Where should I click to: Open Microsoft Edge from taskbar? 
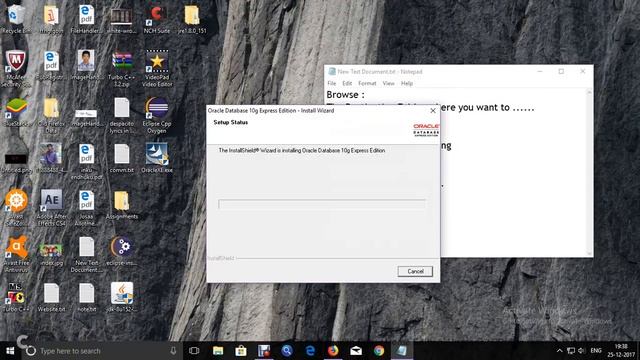click(x=310, y=351)
